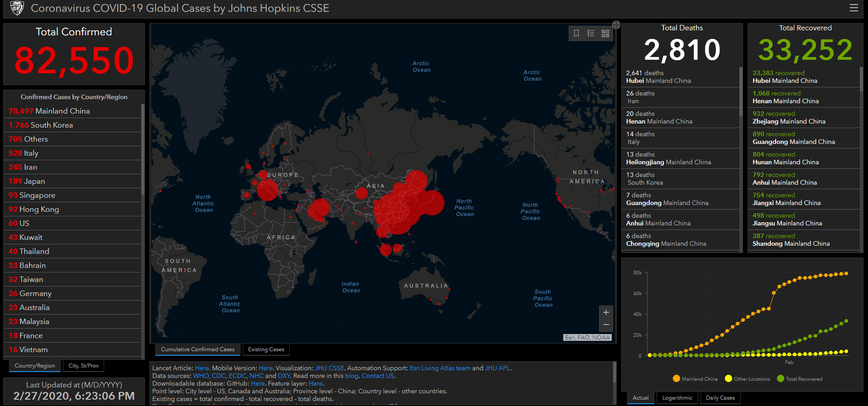Switch to Cumulative Confirmed Cases tab
This screenshot has height=406, width=868.
pyautogui.click(x=197, y=349)
